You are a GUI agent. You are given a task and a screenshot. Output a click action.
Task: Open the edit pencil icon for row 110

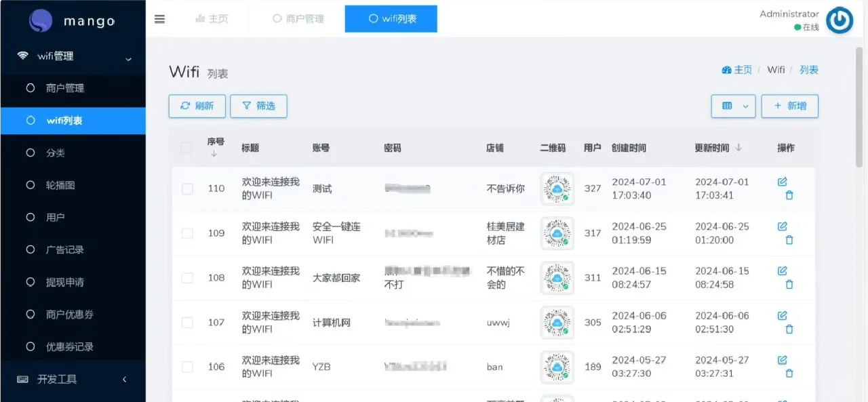pos(783,182)
